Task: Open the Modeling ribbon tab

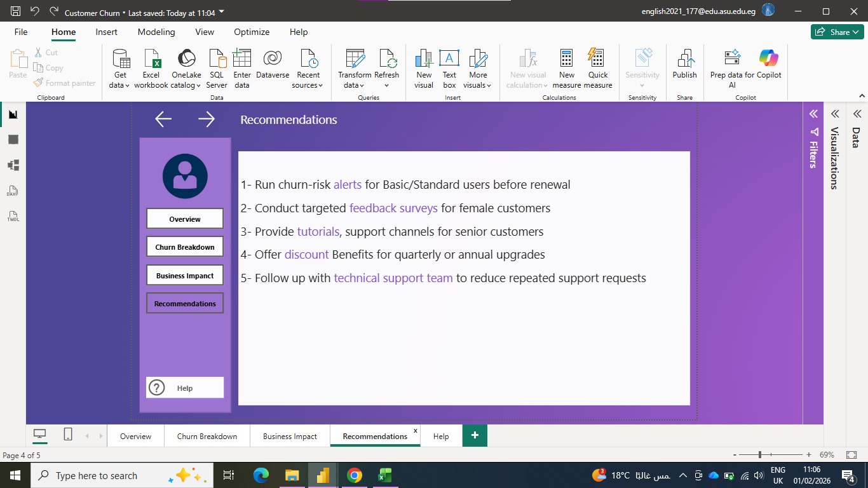Action: click(x=156, y=32)
